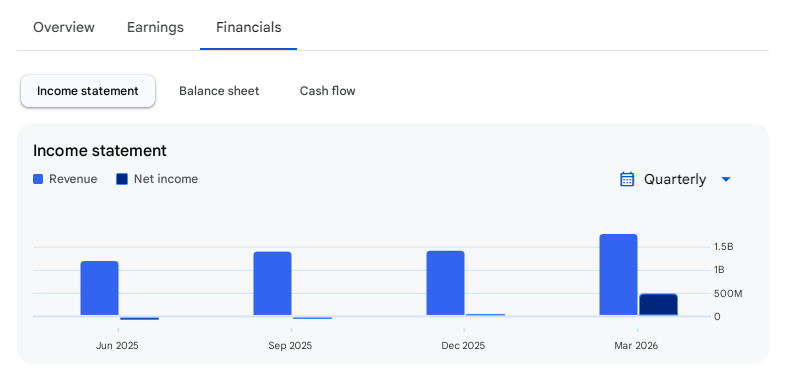The width and height of the screenshot is (790, 378).
Task: Click the calendar icon beside Quarterly
Action: coord(627,179)
